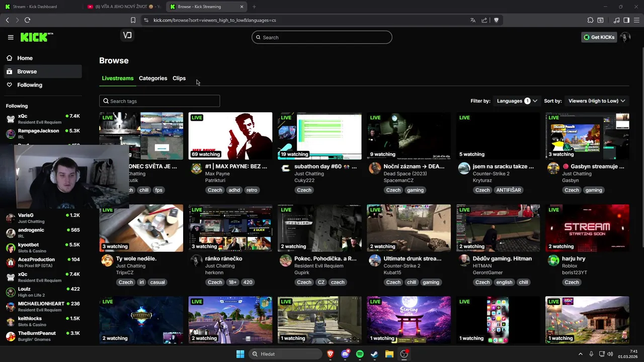The height and width of the screenshot is (362, 644).
Task: Open the tab search icon
Action: click(600, 20)
